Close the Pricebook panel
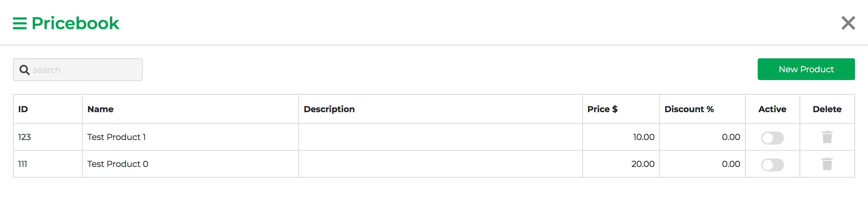The width and height of the screenshot is (868, 199). click(x=848, y=23)
